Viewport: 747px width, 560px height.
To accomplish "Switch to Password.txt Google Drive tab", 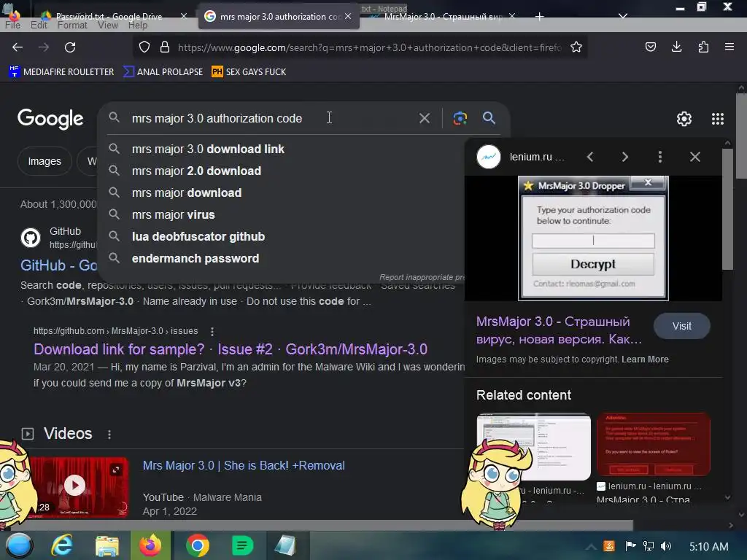I will pyautogui.click(x=109, y=16).
